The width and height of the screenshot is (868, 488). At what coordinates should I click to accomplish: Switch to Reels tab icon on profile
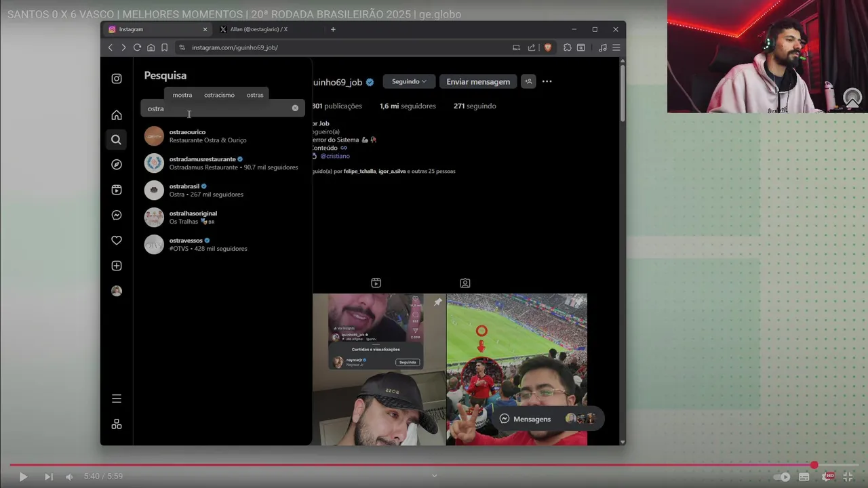(x=376, y=283)
